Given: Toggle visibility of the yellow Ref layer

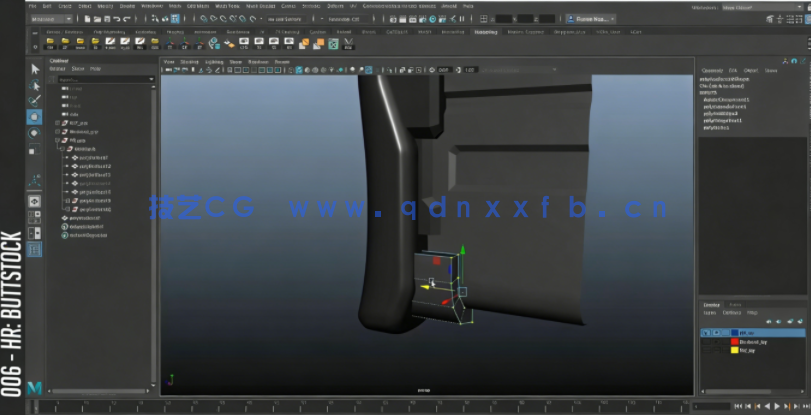Looking at the screenshot, I should coord(706,351).
